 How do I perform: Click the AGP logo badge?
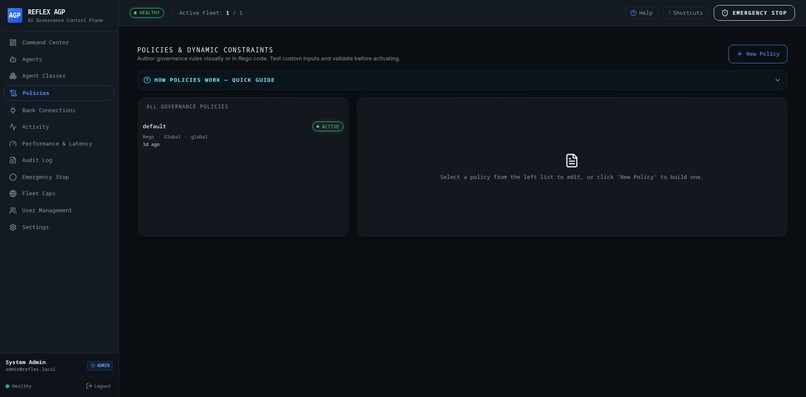click(14, 15)
